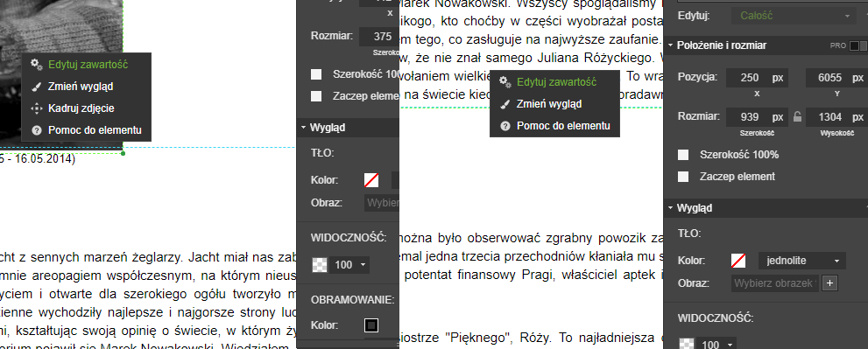Tick Zaczep element in panel with Pozycja 250
Image resolution: width=868 pixels, height=349 pixels.
point(684,177)
